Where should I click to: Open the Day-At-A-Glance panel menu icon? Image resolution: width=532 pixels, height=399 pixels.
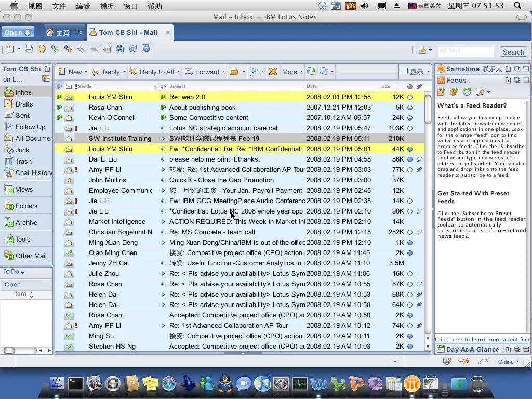point(508,349)
